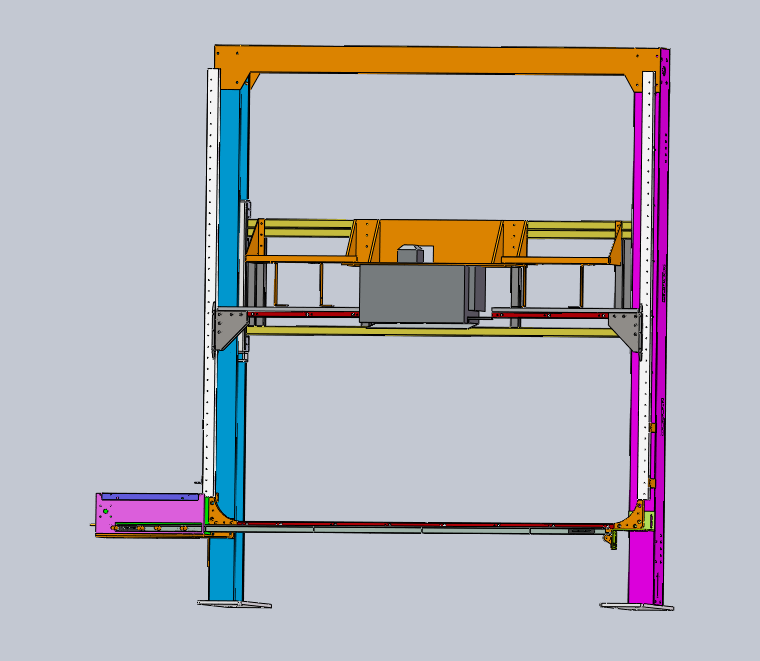760x661 pixels.
Task: Select the right column base plate
Action: tap(637, 606)
